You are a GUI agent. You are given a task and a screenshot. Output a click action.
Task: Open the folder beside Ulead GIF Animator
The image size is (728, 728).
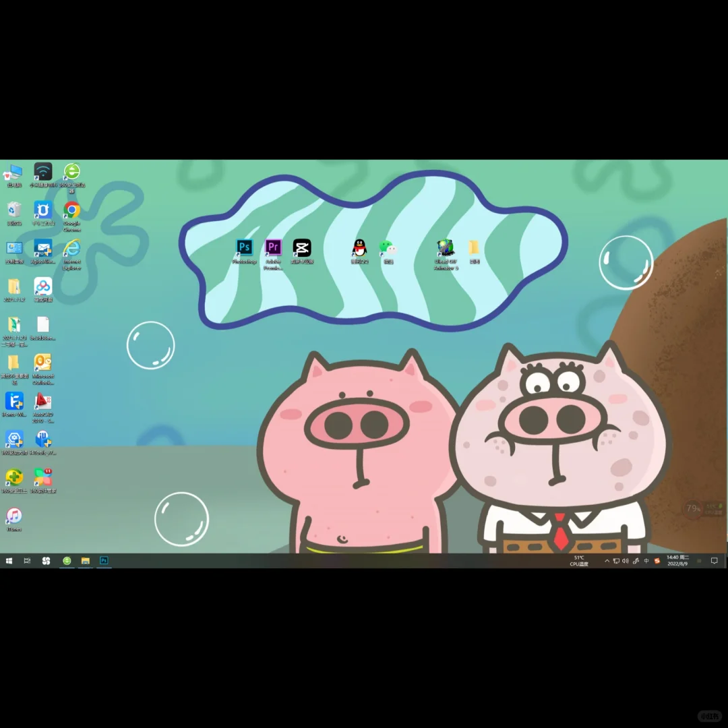(474, 251)
